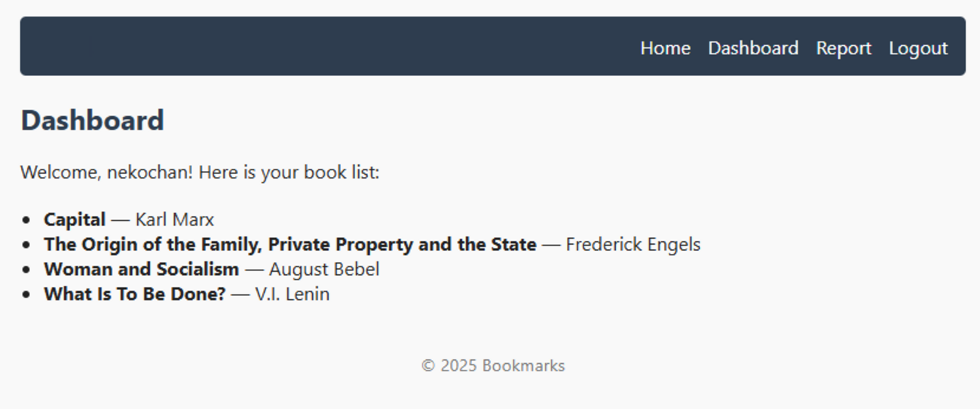Screen dimensions: 980x409
Task: Click the bullet beside the Origin of the Family
Action: point(27,246)
